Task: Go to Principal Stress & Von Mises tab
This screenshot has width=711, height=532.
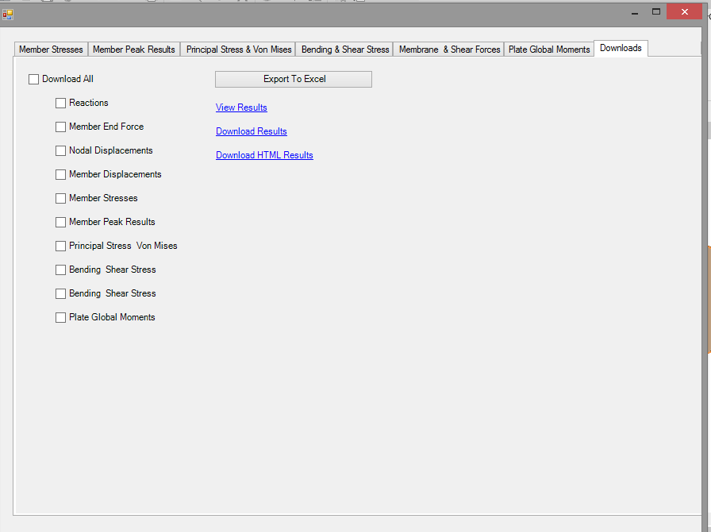Action: [x=239, y=50]
